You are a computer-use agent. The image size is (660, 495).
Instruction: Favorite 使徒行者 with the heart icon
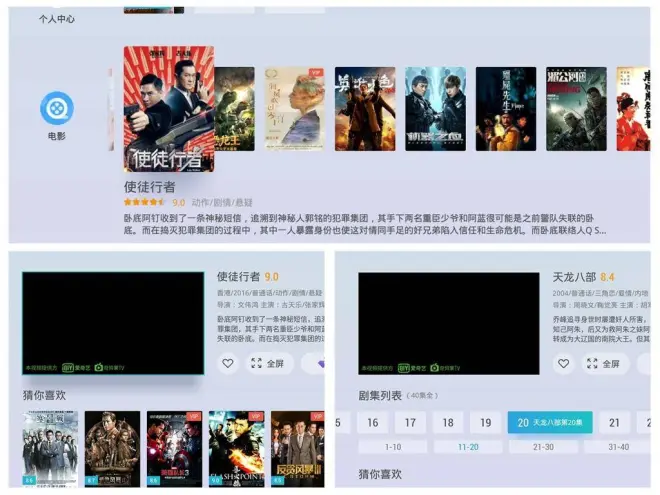(228, 364)
